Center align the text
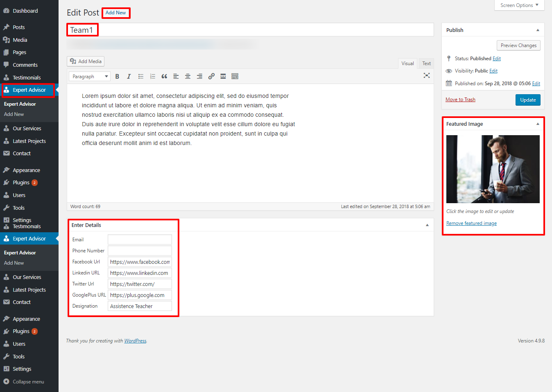The height and width of the screenshot is (392, 552). [188, 77]
